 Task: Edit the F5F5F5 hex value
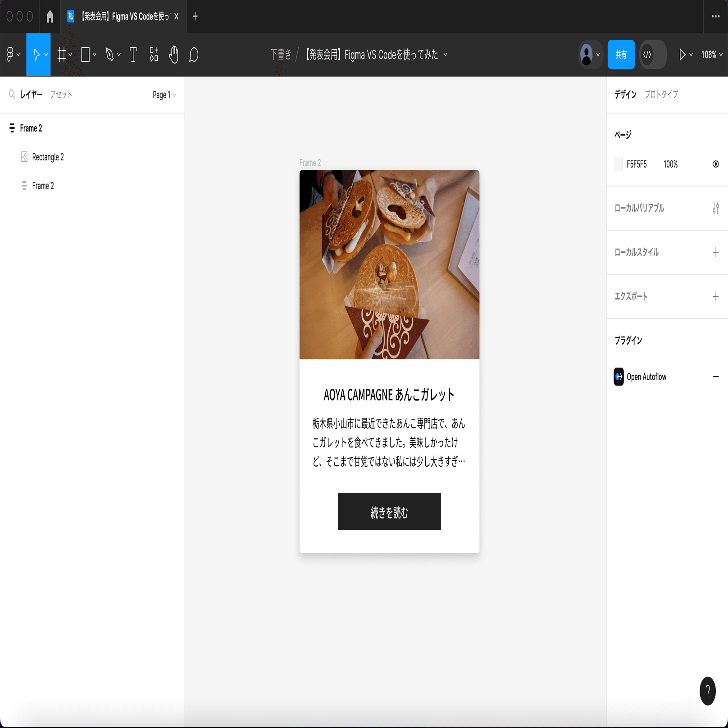pyautogui.click(x=637, y=164)
